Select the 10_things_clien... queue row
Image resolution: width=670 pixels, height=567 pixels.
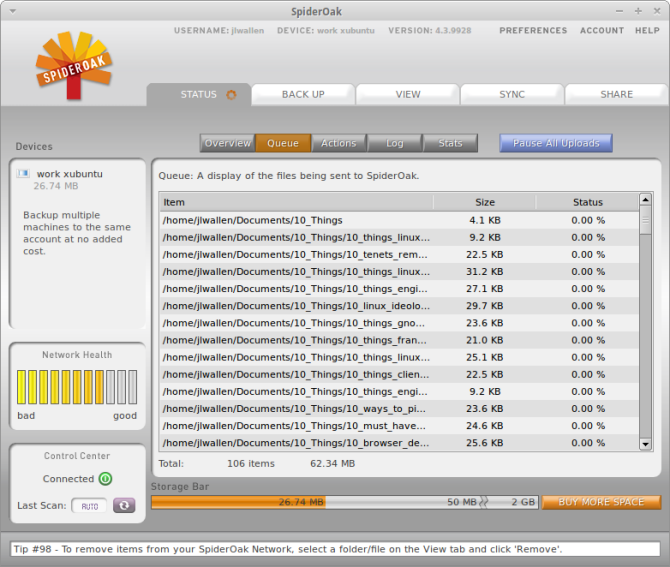click(399, 374)
